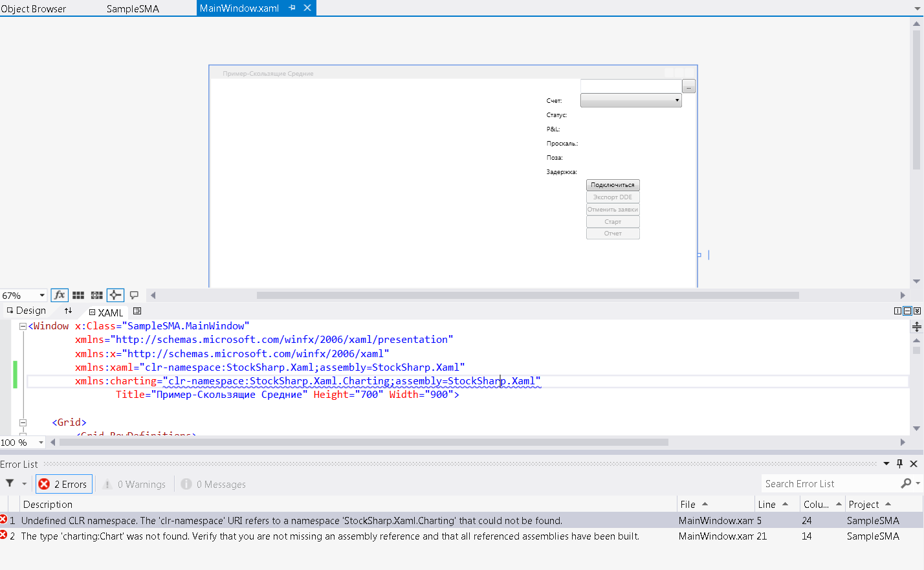
Task: Open the SampleSMA tab
Action: pos(133,8)
